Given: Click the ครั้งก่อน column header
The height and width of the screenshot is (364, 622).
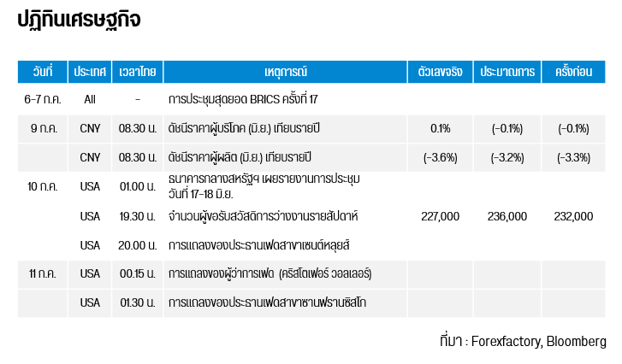Looking at the screenshot, I should [x=573, y=72].
